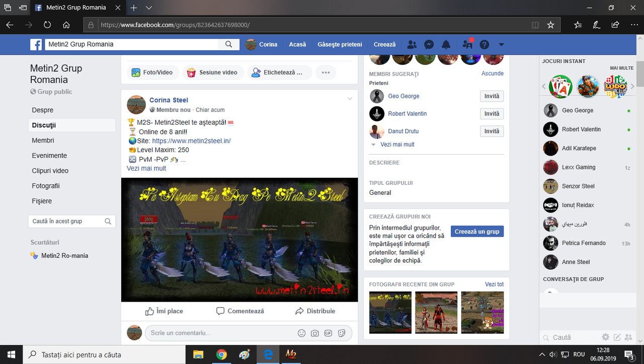The image size is (644, 364).
Task: Open the add notes pen icon
Action: click(596, 25)
